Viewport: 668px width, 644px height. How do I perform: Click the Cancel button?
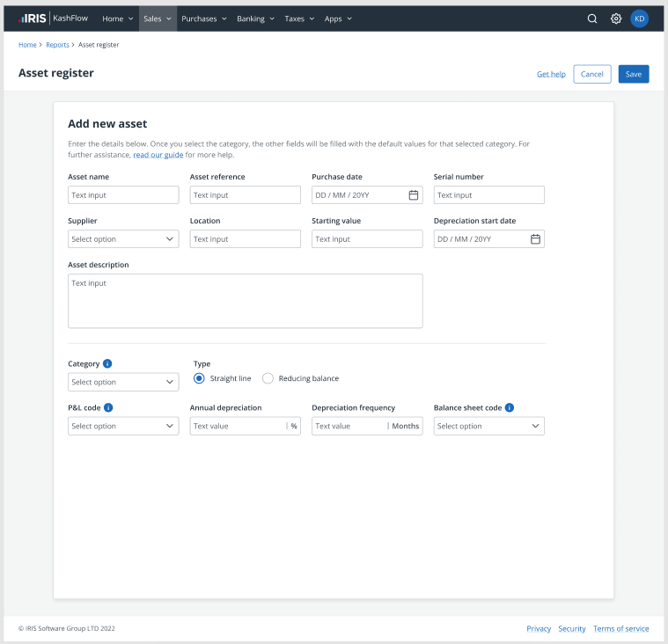coord(591,74)
